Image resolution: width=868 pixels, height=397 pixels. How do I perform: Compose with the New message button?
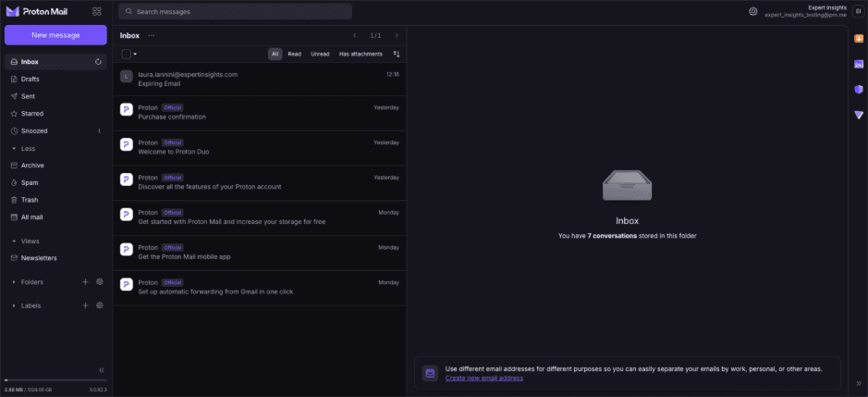(x=55, y=35)
